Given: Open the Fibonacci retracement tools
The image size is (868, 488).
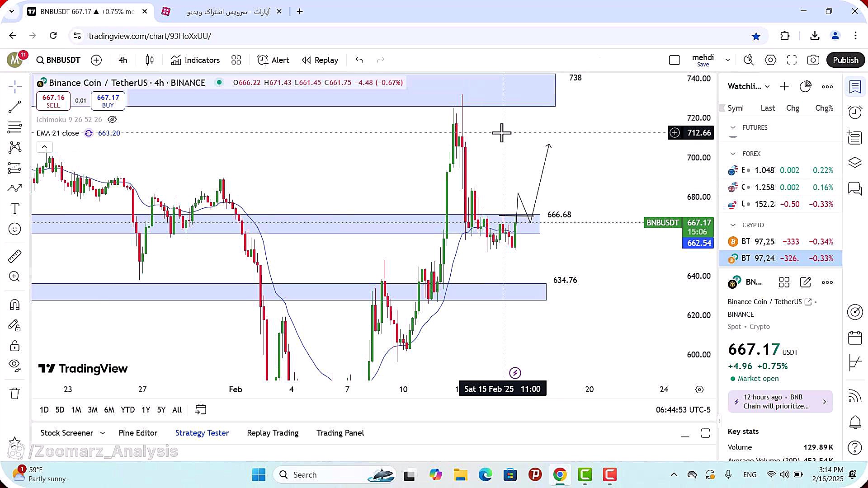Looking at the screenshot, I should 14,127.
